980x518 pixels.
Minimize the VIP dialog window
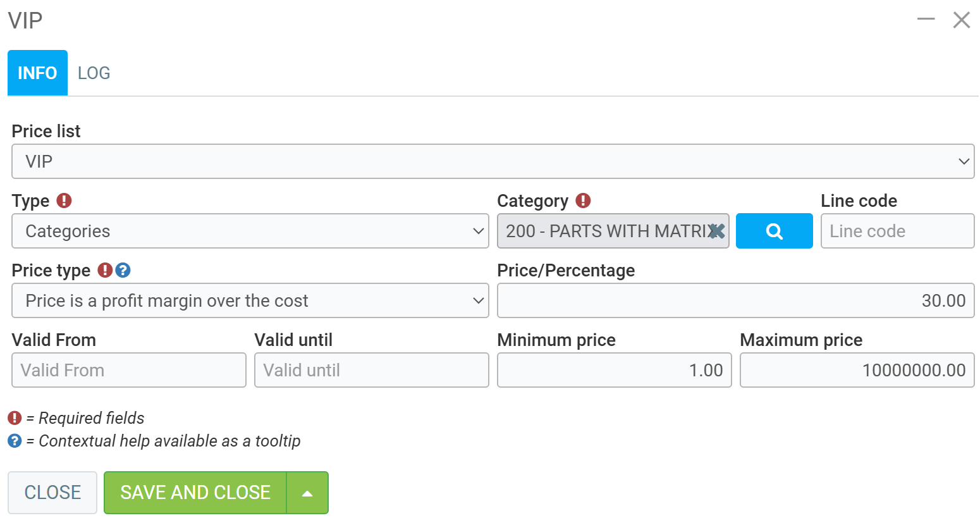click(x=926, y=20)
